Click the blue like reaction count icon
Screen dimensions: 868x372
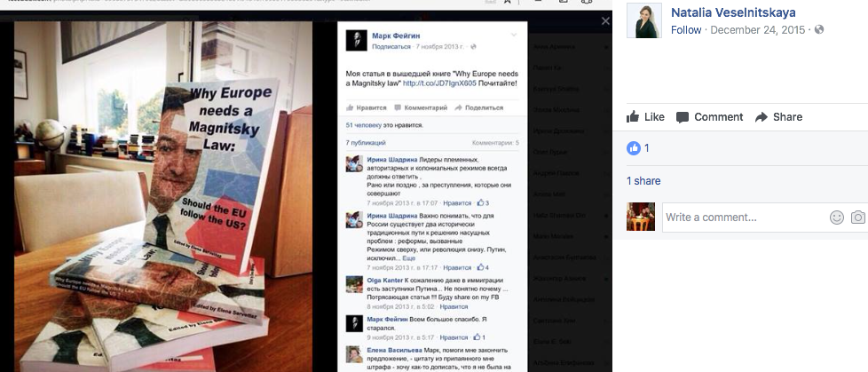tap(634, 147)
